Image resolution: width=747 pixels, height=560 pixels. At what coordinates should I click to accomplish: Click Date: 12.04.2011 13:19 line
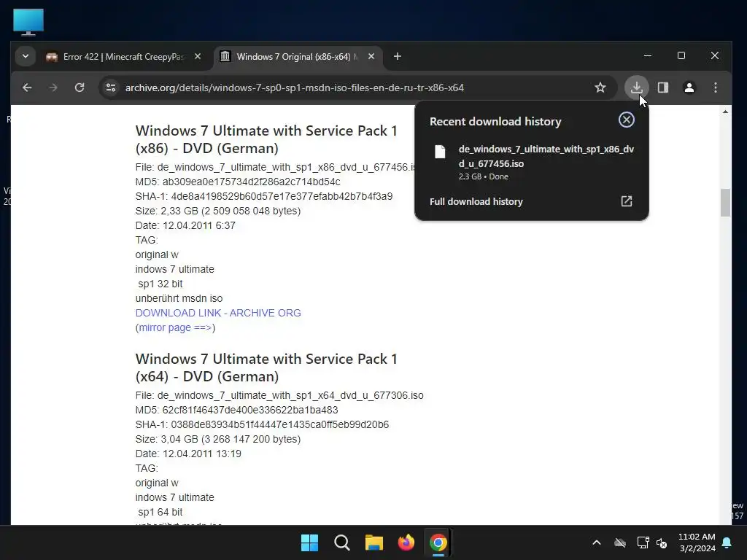pos(188,454)
